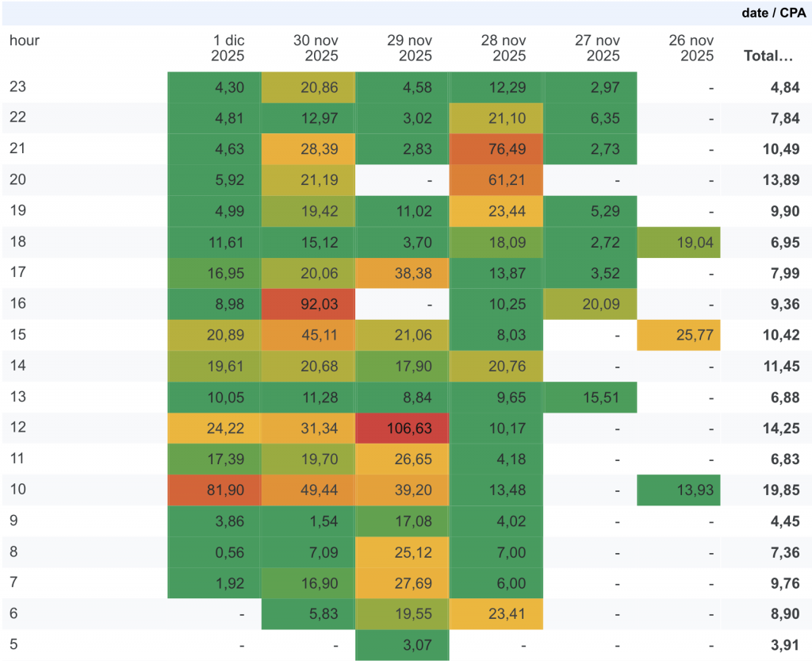
Task: Select the hour 23 row label
Action: (17, 87)
